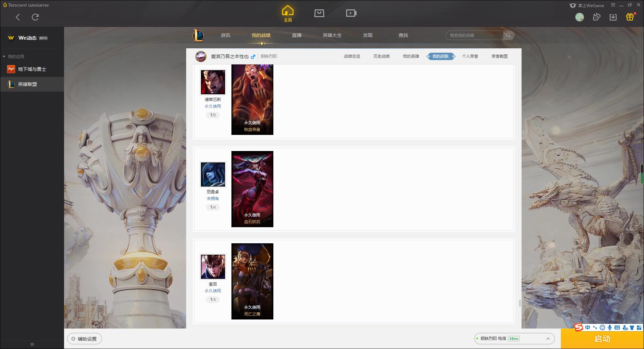Click the 奎因 champion portrait
This screenshot has width=644, height=349.
213,267
